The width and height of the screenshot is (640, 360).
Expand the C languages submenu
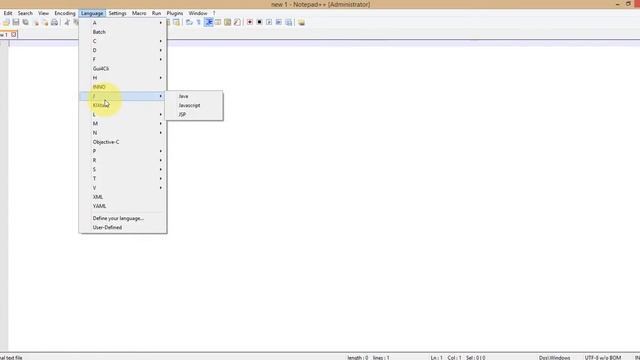123,41
